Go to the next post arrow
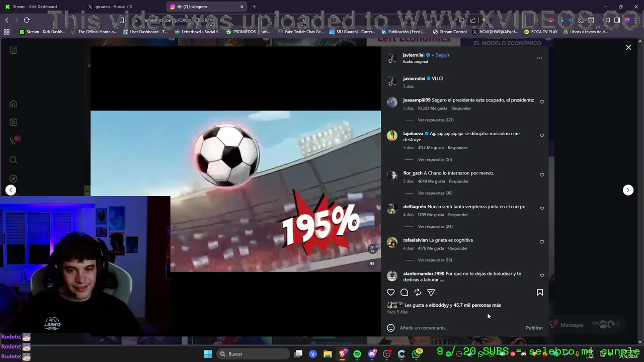Screen dimensions: 644x362 click(628, 190)
